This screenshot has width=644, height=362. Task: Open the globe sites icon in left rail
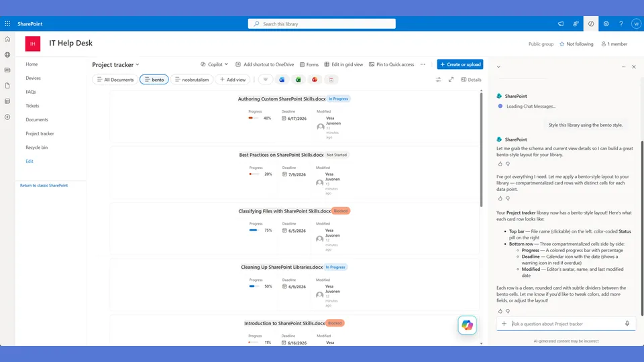point(7,54)
